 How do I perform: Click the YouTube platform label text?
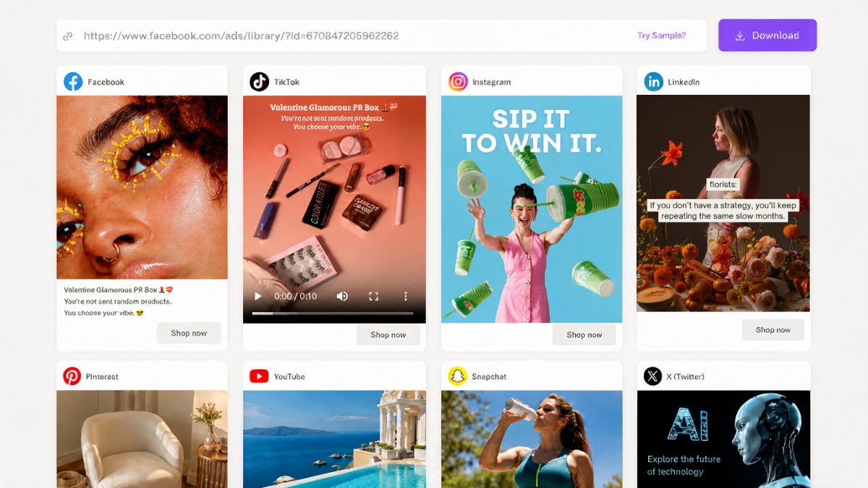(x=289, y=376)
